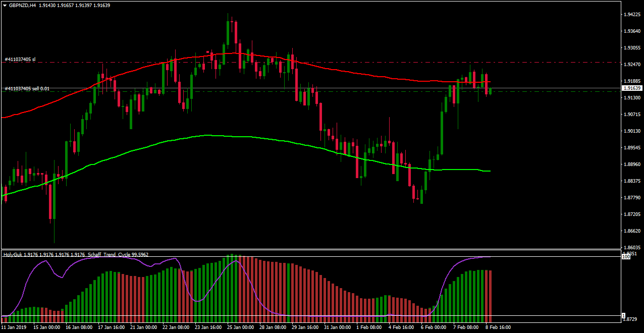Click the '25 Jan 00:00' time axis label
The width and height of the screenshot is (644, 333).
pos(241,327)
